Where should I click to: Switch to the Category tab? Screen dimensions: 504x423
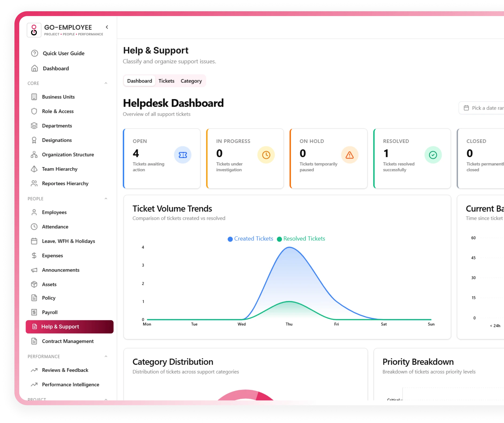tap(191, 81)
